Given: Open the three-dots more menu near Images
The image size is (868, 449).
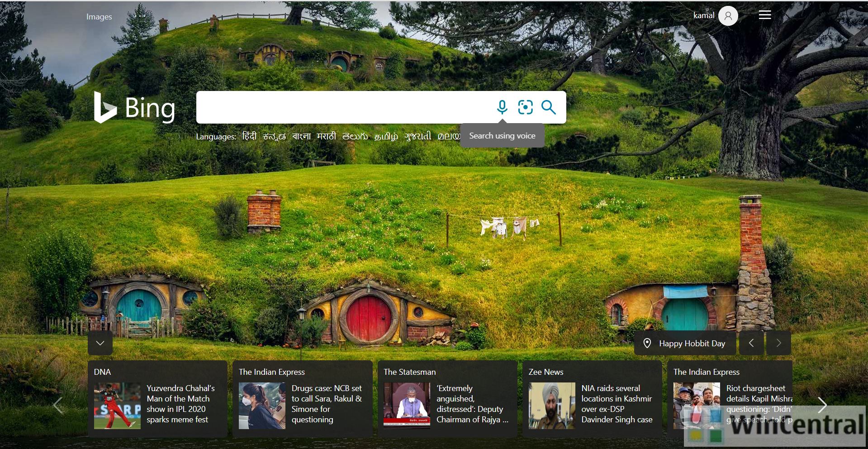Looking at the screenshot, I should tap(140, 16).
